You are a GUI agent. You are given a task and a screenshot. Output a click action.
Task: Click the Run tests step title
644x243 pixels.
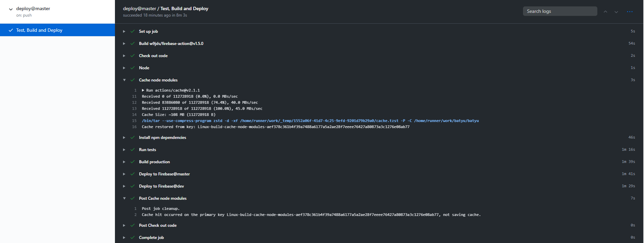pyautogui.click(x=147, y=150)
